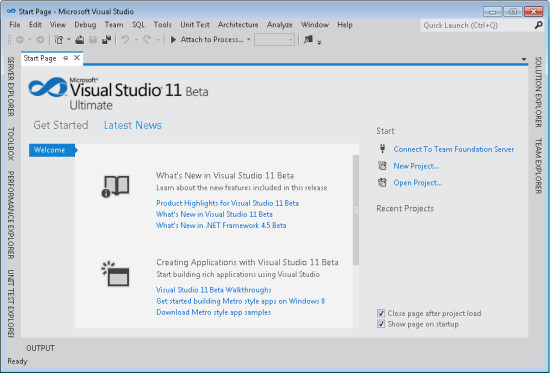Open the empty solution configurations combo box
The height and width of the screenshot is (373, 550).
click(x=274, y=40)
